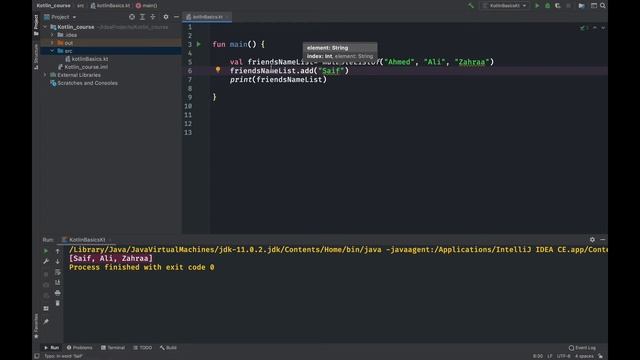Click the Rerun green arrow in the Run panel
Viewport: 640px width, 360px height.
click(x=46, y=251)
